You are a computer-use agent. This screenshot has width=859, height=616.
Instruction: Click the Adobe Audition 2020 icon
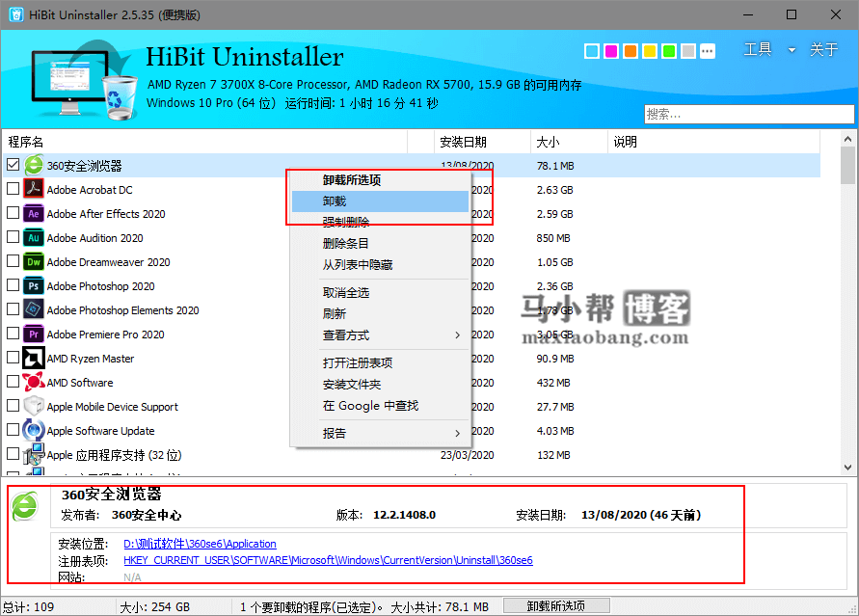click(x=34, y=237)
